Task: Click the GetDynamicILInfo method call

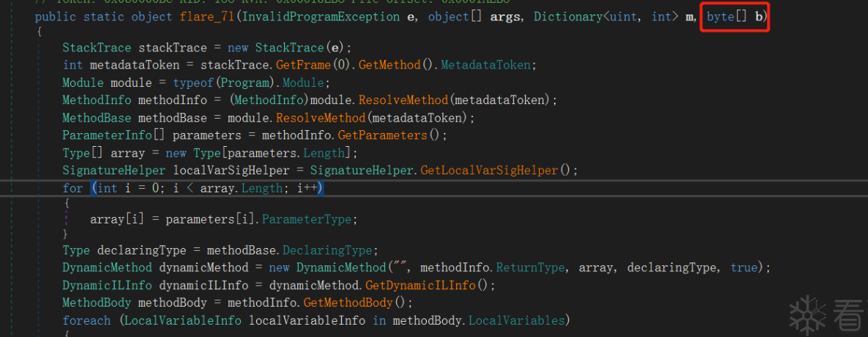Action: (421, 286)
